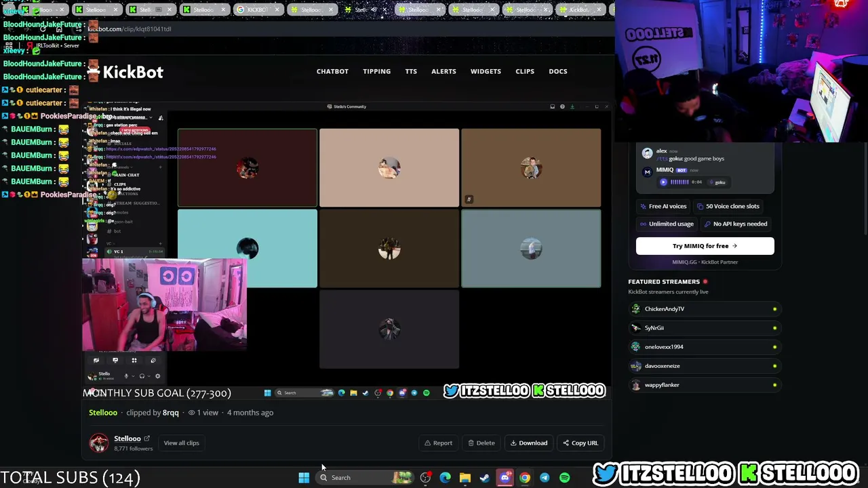The height and width of the screenshot is (488, 868).
Task: Click the No API keys needed chip
Action: pos(735,224)
